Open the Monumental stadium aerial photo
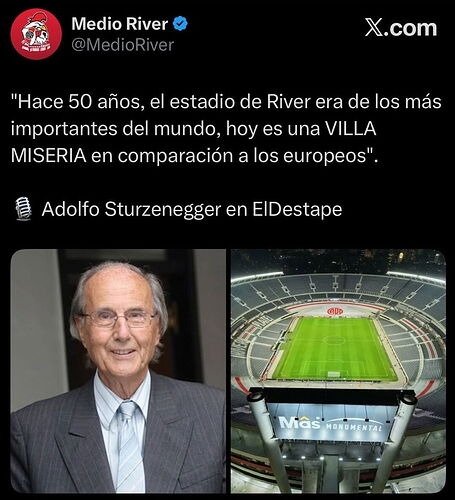 [338, 371]
